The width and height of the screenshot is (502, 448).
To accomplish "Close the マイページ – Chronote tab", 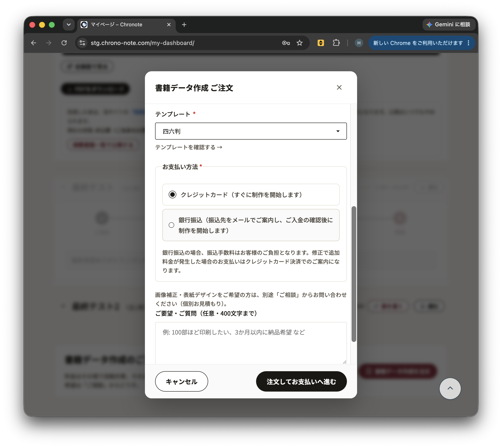I will pos(169,25).
